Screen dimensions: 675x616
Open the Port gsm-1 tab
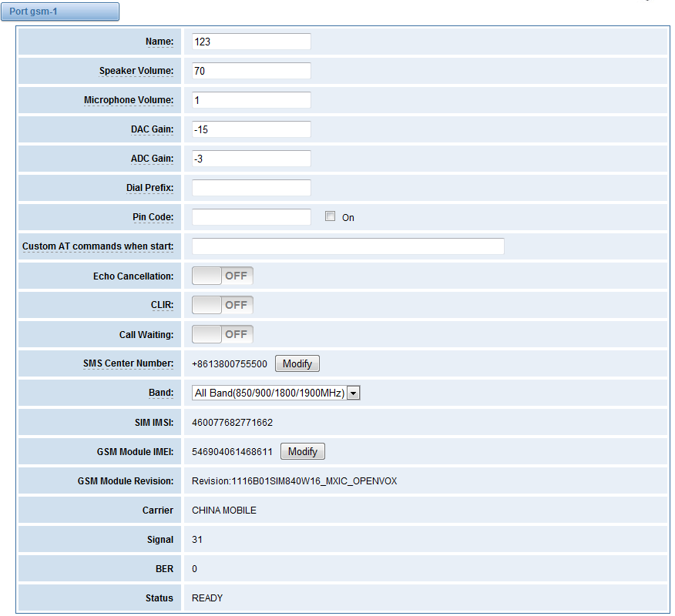60,12
